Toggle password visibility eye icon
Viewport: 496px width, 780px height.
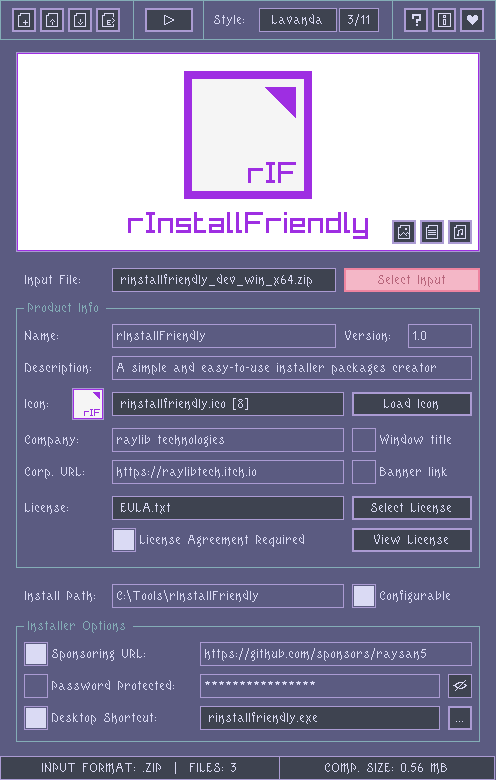pyautogui.click(x=460, y=686)
